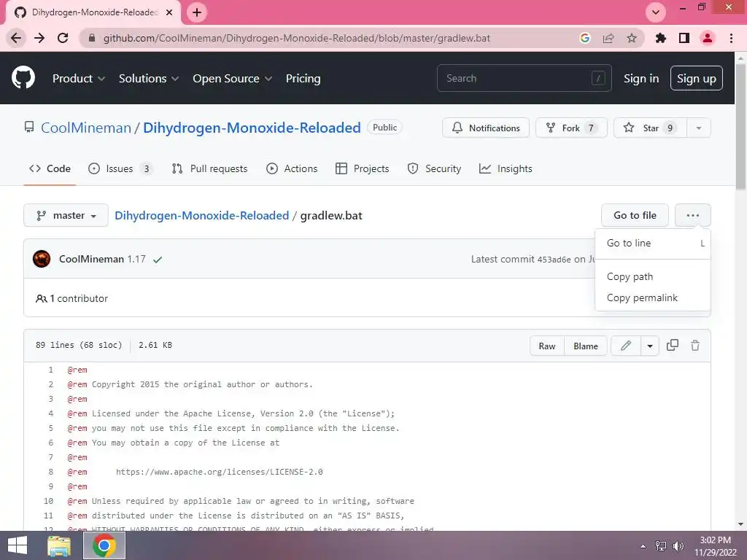Open the Insights tab
The width and height of the screenshot is (747, 560).
[506, 168]
